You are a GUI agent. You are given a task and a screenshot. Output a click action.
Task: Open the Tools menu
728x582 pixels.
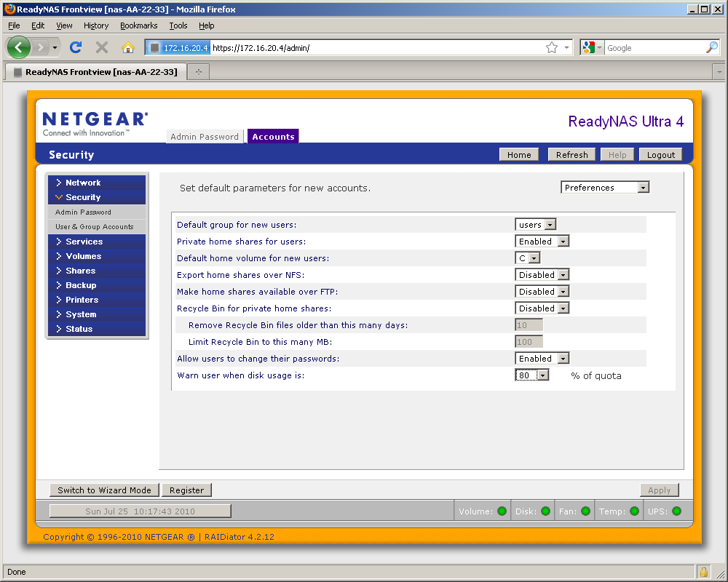(x=178, y=25)
